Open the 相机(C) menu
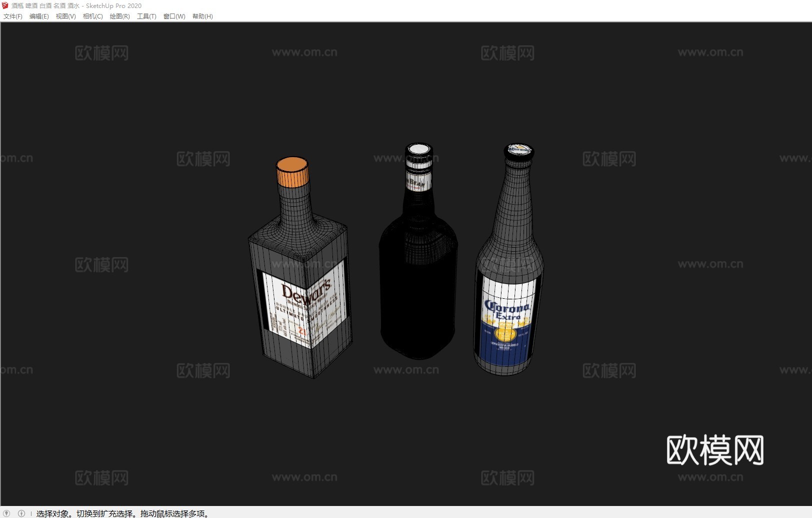Viewport: 812px width, 518px height. (92, 17)
